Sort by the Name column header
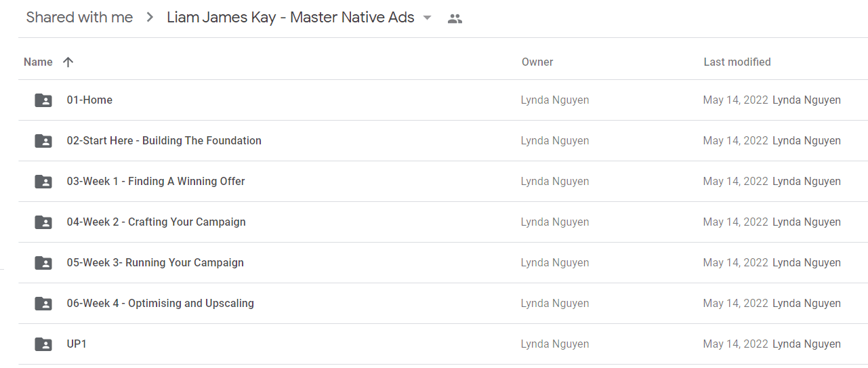 click(x=38, y=62)
